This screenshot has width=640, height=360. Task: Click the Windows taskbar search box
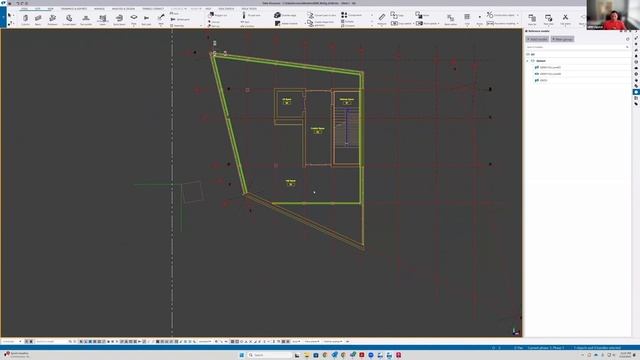pos(269,355)
